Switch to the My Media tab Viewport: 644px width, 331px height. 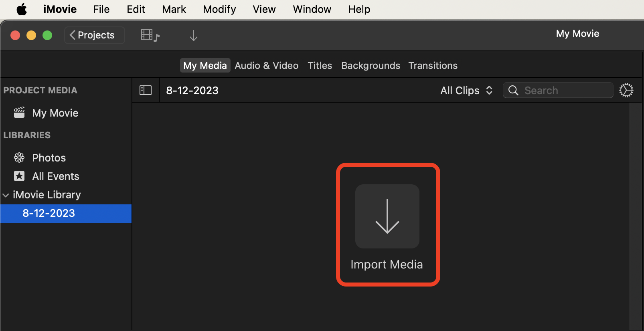[x=205, y=65]
